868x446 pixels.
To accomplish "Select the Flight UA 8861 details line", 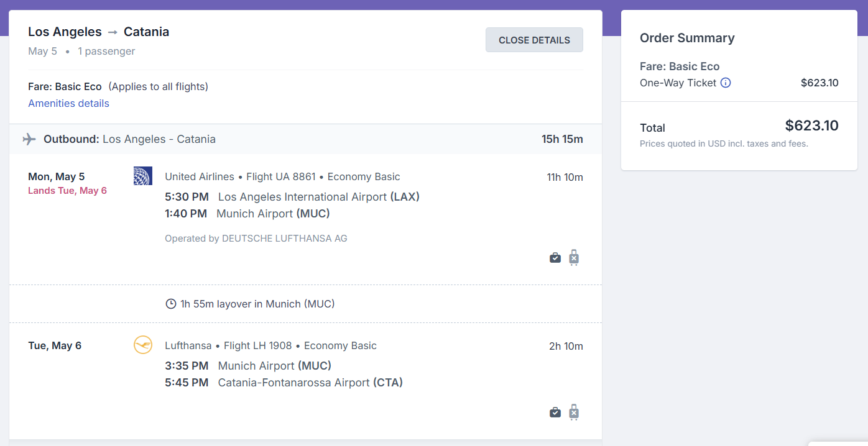I will (282, 177).
